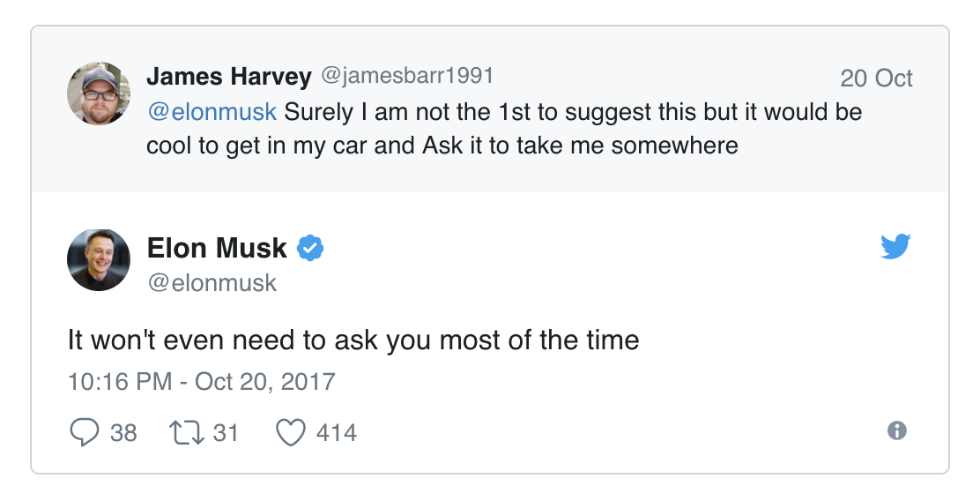Open the tweet info icon
This screenshot has height=501, width=980.
(x=897, y=430)
